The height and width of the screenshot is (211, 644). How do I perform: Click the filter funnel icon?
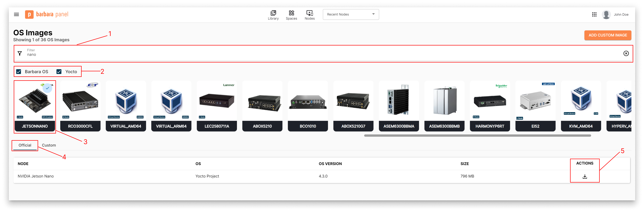tap(20, 53)
